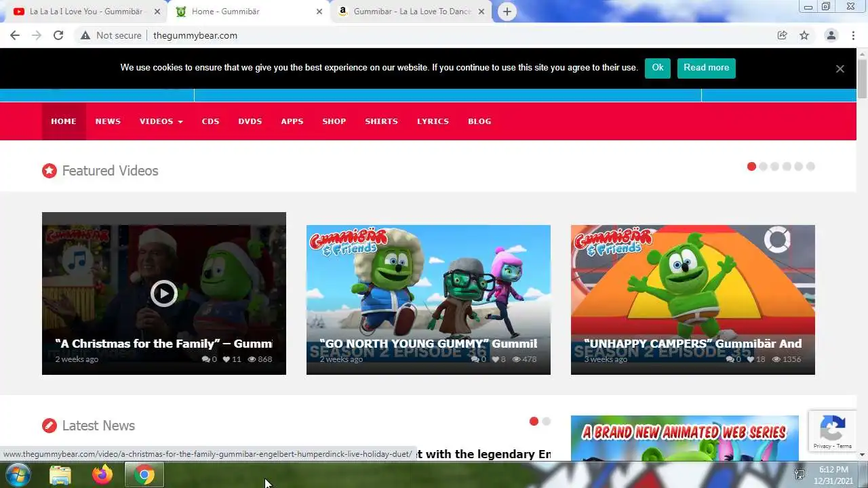
Task: Select fifth featured videos carousel dot
Action: click(x=799, y=166)
